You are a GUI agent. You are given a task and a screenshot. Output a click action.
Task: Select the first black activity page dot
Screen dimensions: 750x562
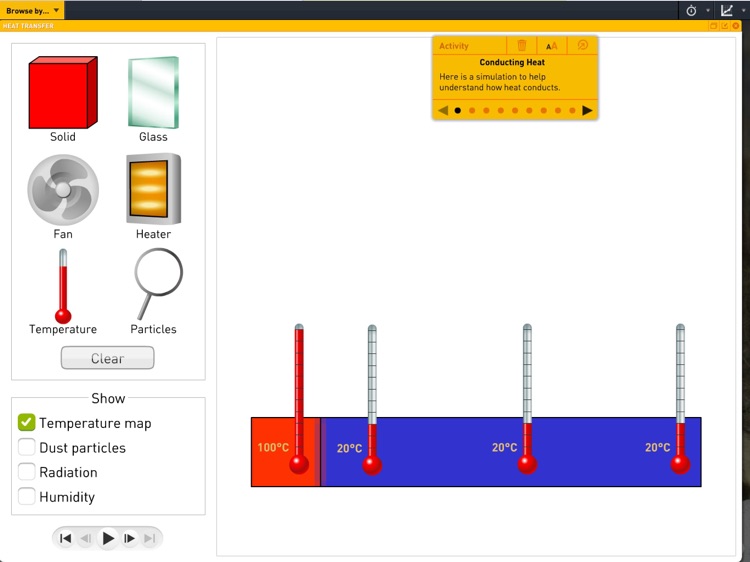(458, 110)
